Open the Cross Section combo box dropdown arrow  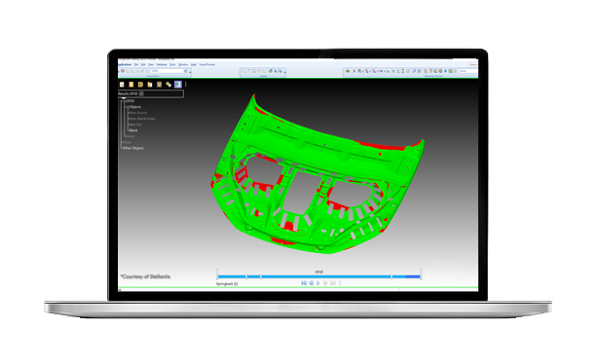tap(185, 71)
